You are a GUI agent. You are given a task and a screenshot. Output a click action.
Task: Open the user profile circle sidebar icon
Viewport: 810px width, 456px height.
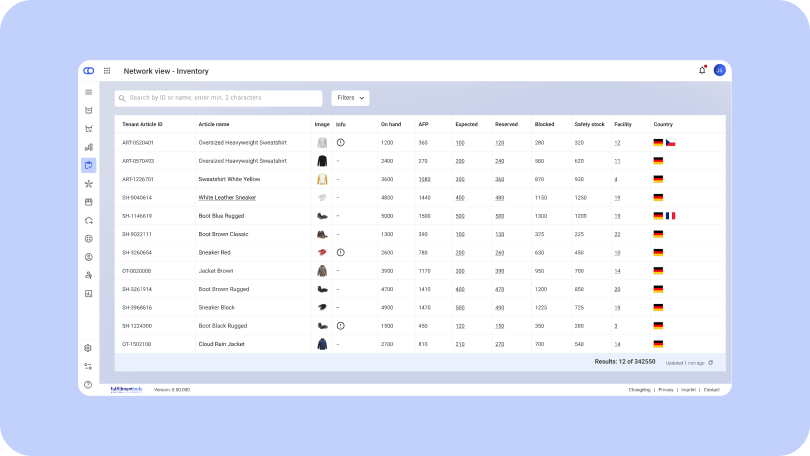pyautogui.click(x=88, y=257)
